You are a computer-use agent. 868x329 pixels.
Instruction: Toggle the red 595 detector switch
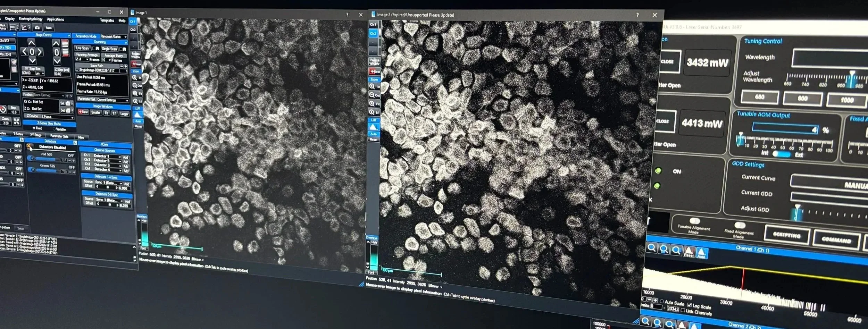[x=31, y=158]
